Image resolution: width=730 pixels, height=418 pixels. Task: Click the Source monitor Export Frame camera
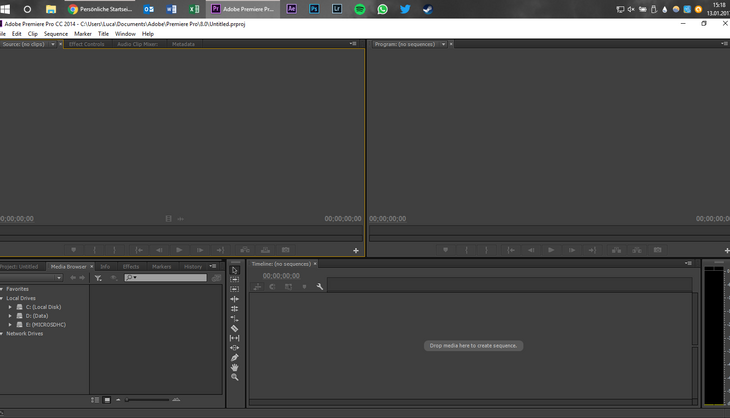(x=286, y=250)
